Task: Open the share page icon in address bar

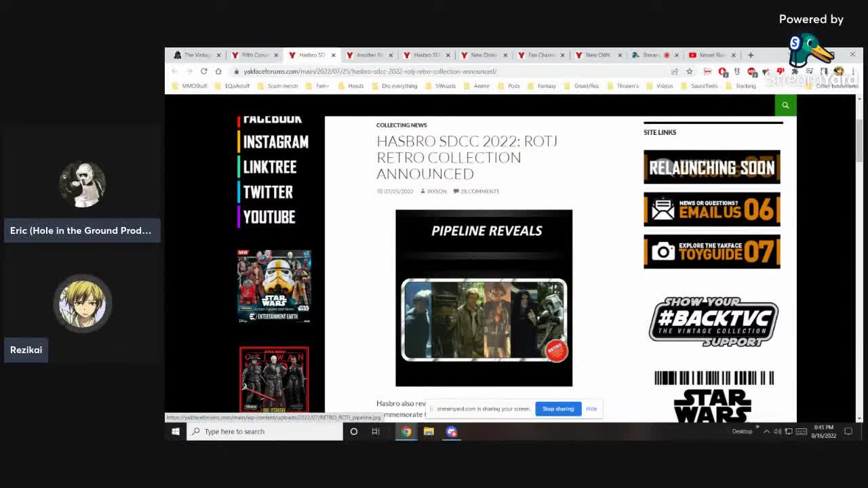Action: [675, 71]
